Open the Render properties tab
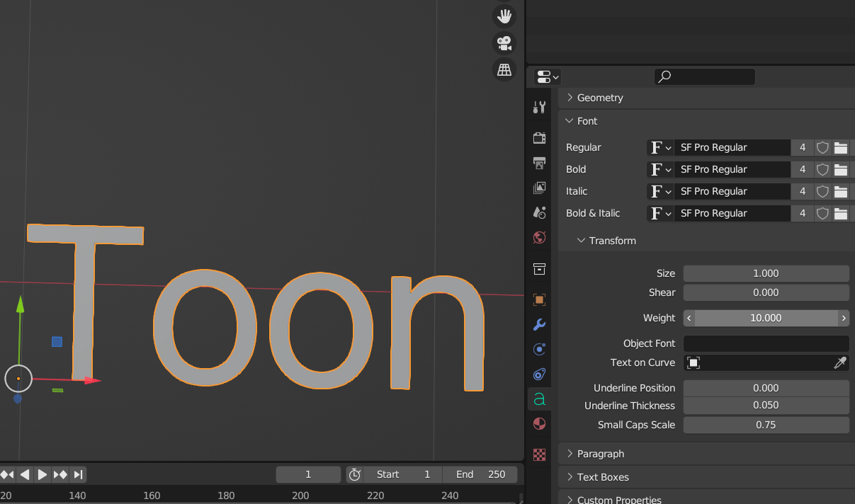This screenshot has height=504, width=855. coord(539,137)
